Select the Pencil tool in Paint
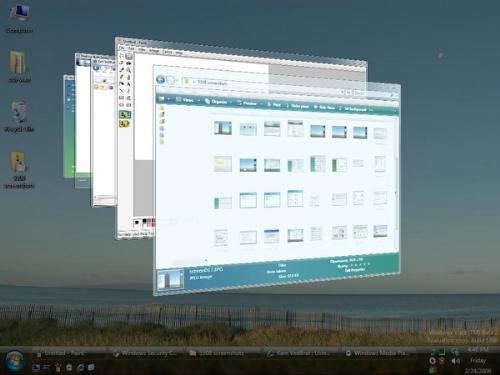The height and width of the screenshot is (375, 500). click(x=122, y=76)
